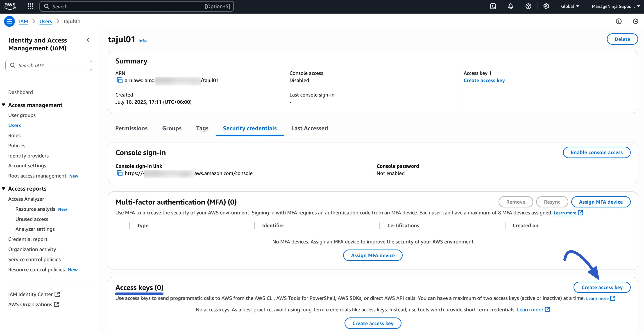Click the info icon near top right

point(619,21)
